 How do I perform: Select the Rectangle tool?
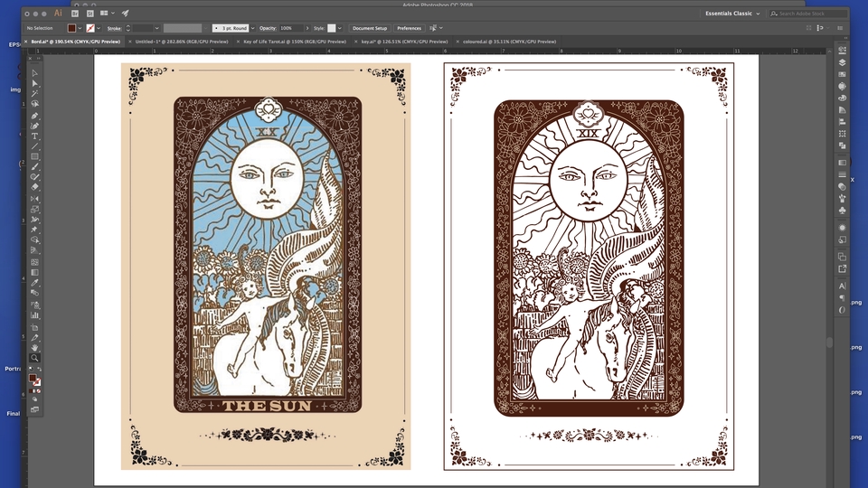pyautogui.click(x=34, y=156)
